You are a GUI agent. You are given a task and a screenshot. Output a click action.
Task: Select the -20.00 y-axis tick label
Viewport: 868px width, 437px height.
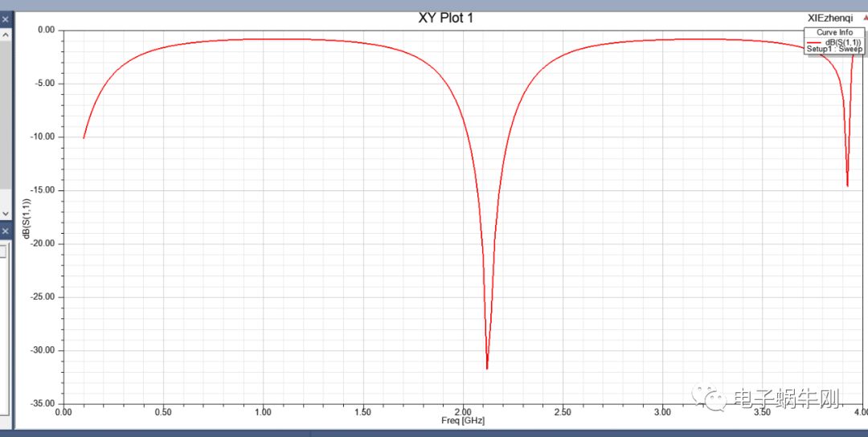pos(41,243)
